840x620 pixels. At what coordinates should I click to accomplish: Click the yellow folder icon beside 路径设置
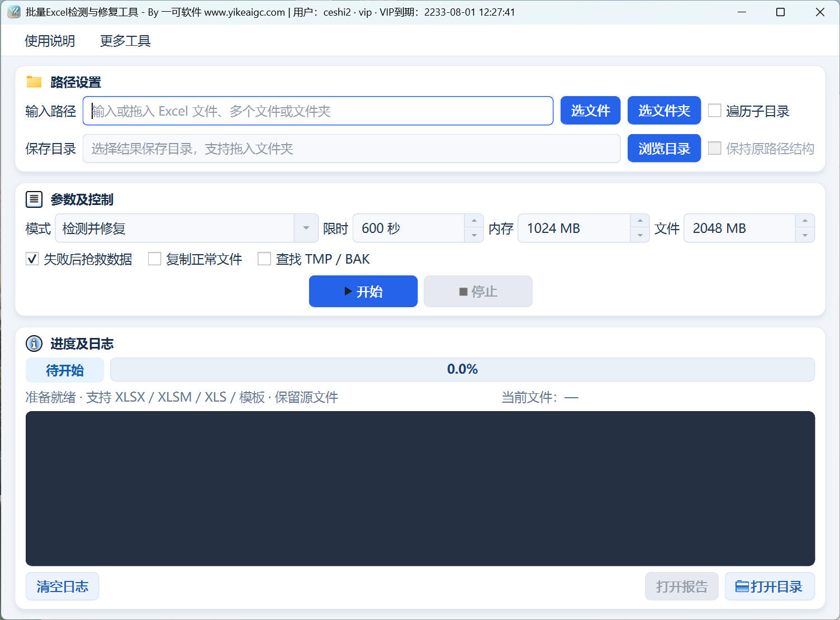tap(34, 82)
